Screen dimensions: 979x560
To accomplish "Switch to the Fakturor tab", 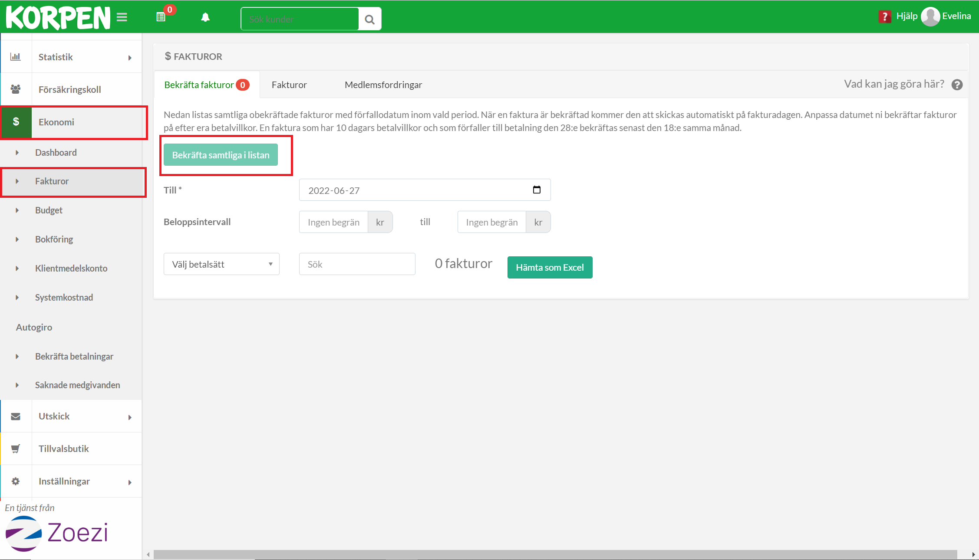I will (x=289, y=85).
